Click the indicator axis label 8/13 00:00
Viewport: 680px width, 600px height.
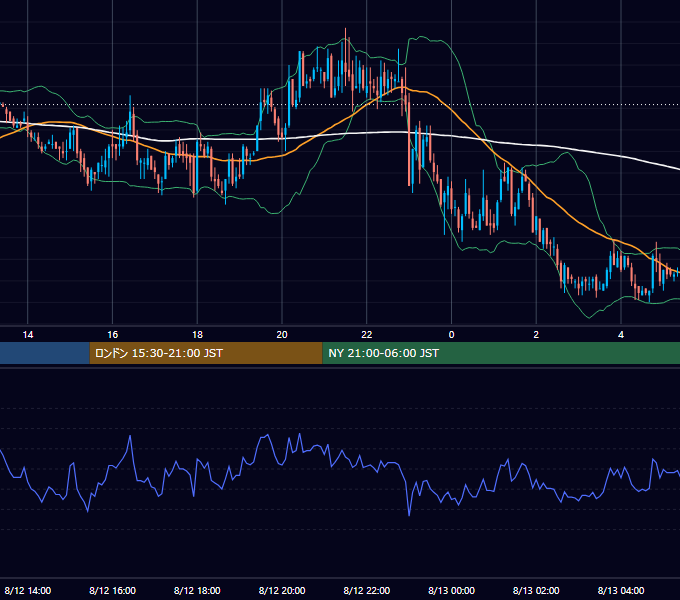tap(451, 590)
